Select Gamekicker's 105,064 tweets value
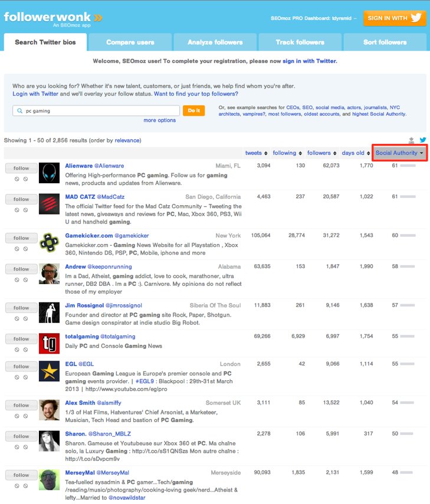This screenshot has width=430, height=504. [261, 235]
